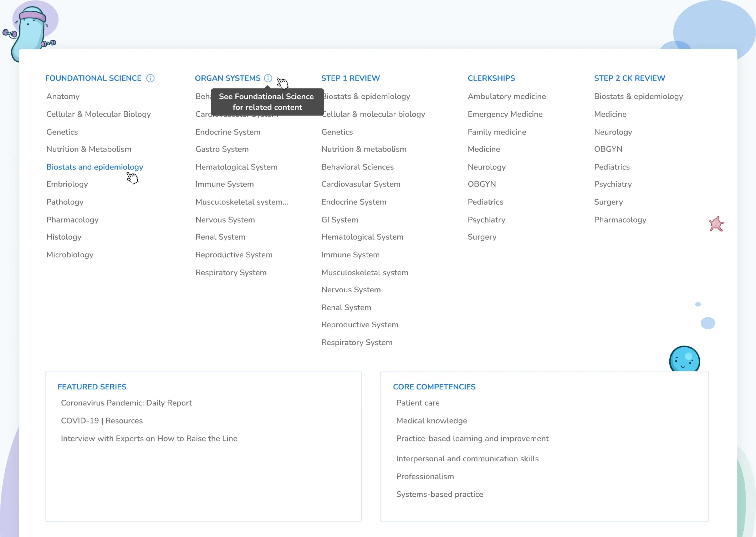Open Systems-based practice competency
Image resolution: width=756 pixels, height=537 pixels.
click(x=440, y=494)
